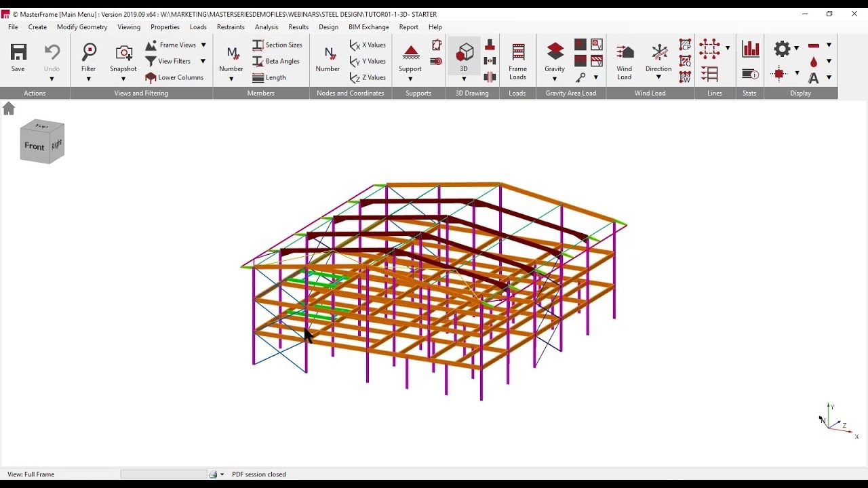Open the Help menu
Image resolution: width=868 pixels, height=488 pixels.
[x=435, y=27]
